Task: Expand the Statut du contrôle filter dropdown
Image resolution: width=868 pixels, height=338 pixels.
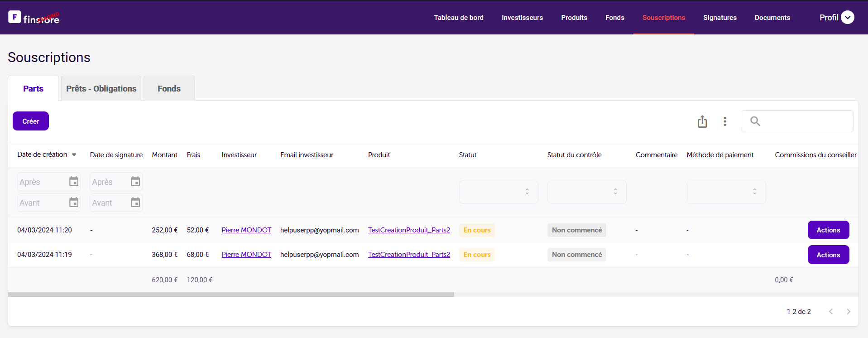Action: pos(586,192)
